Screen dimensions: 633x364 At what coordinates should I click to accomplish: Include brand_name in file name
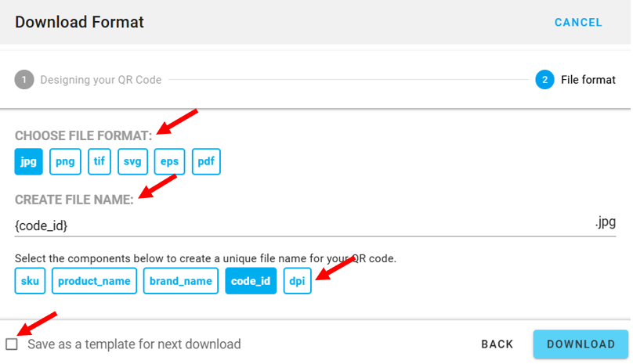[x=180, y=281]
